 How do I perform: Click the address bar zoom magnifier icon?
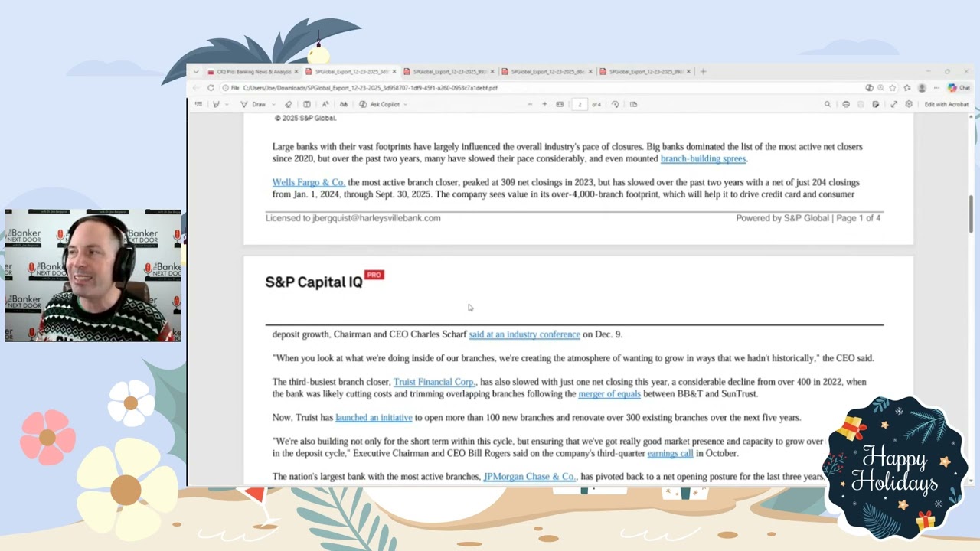(880, 88)
